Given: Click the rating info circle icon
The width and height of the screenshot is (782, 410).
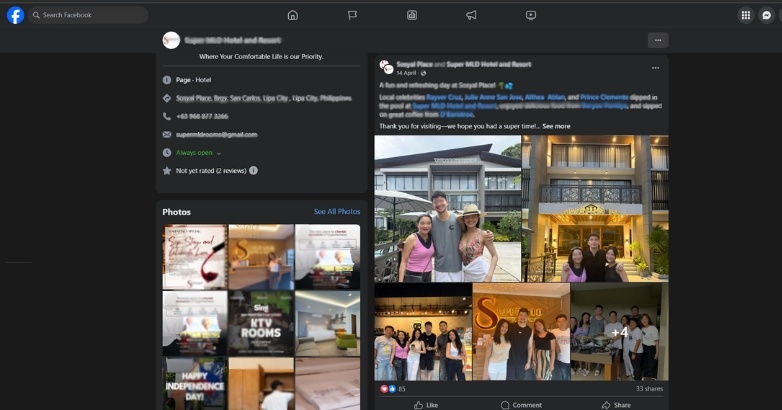Looking at the screenshot, I should click(253, 171).
